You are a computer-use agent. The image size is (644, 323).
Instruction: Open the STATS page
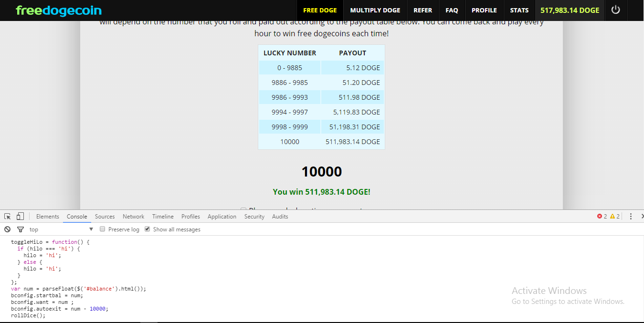click(519, 10)
